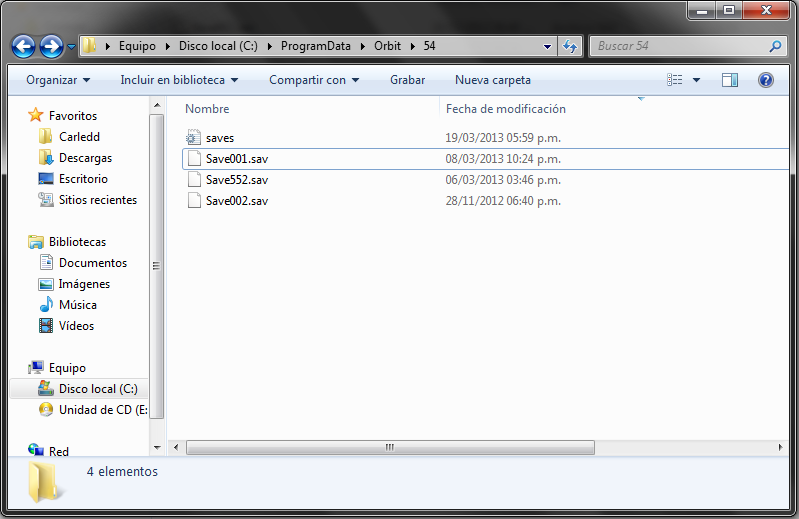
Task: Click the 'Unidad de CD' disc icon
Action: [46, 409]
